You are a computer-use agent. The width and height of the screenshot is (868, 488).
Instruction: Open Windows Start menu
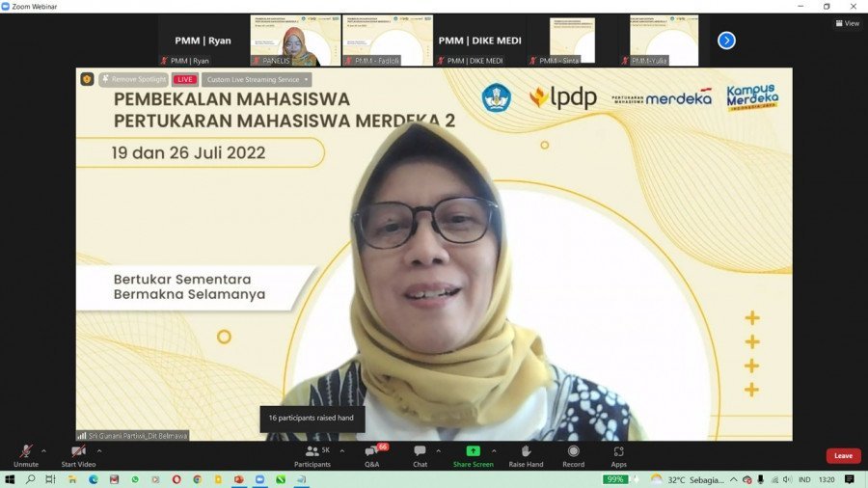click(10, 479)
